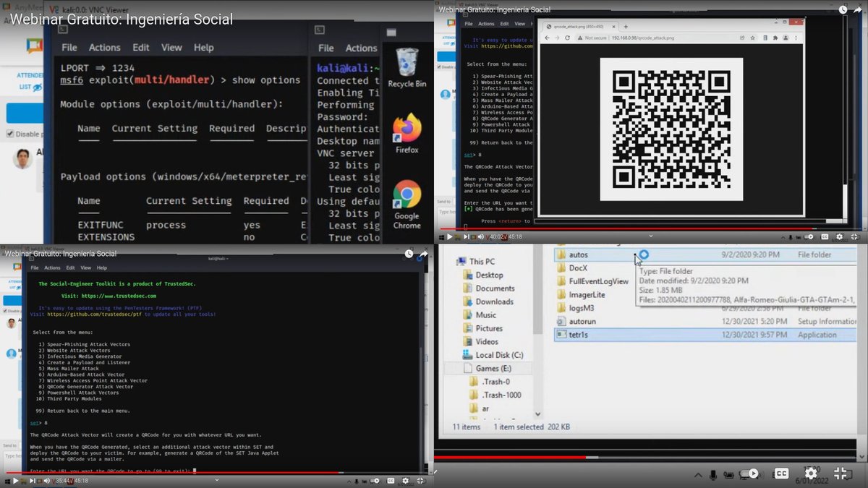Click video title Webinar Gratuito in msf6 video
Viewport: 868px width, 488px height.
(x=122, y=20)
